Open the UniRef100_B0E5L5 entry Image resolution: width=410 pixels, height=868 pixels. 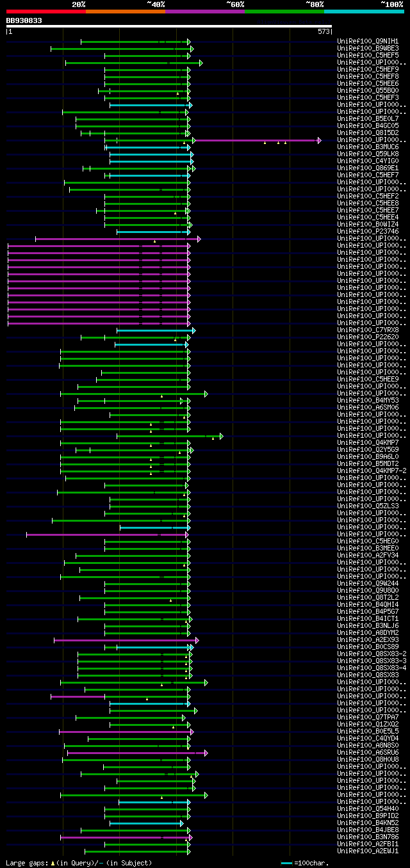pyautogui.click(x=366, y=732)
